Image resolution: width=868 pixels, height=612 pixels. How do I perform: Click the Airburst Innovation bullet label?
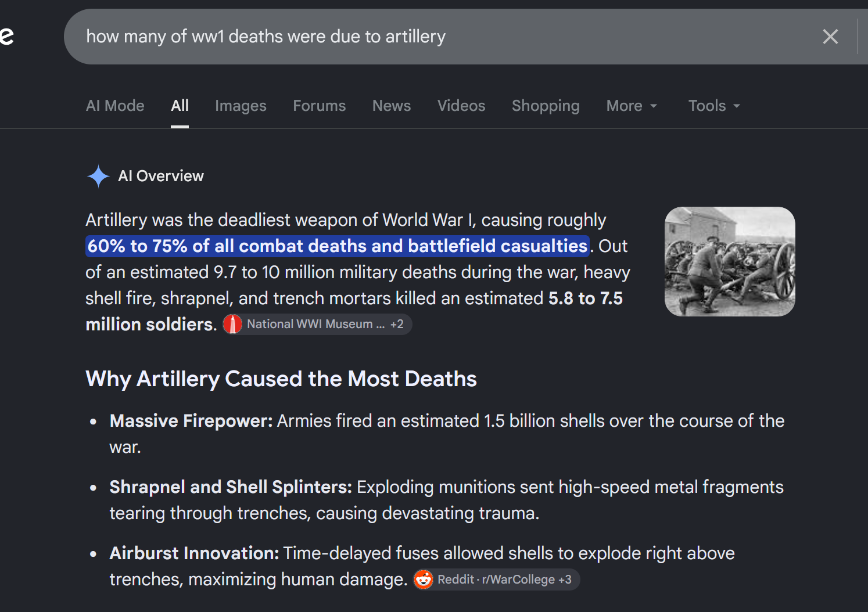(195, 553)
